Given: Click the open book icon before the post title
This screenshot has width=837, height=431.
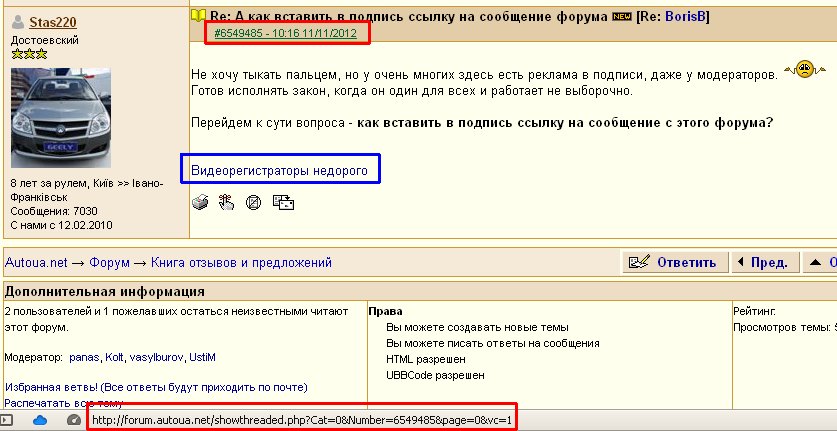Looking at the screenshot, I should coord(198,17).
